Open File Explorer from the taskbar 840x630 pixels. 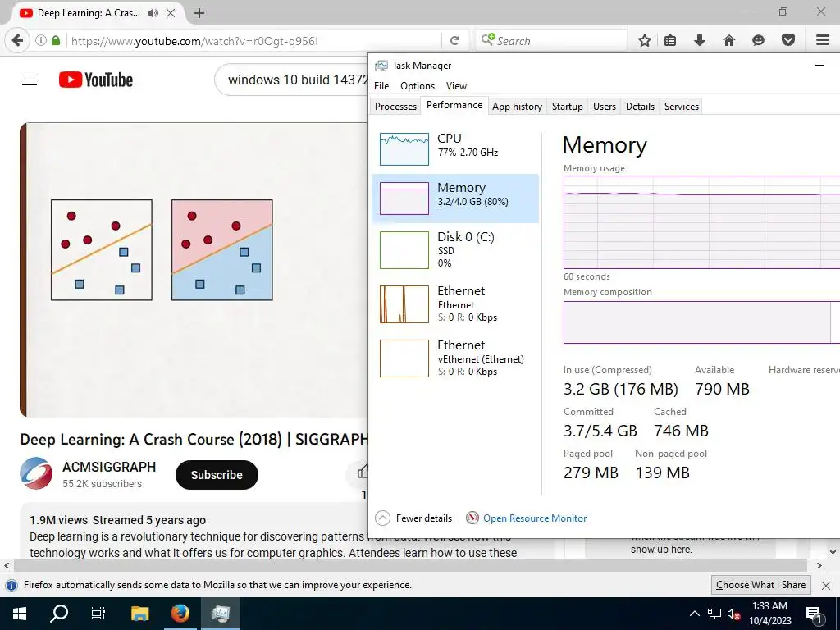point(139,614)
